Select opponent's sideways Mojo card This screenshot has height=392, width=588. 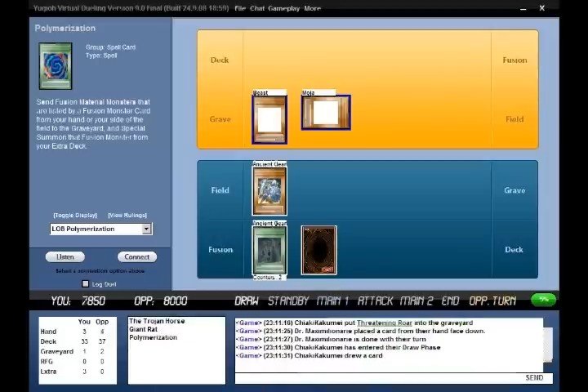tap(326, 113)
